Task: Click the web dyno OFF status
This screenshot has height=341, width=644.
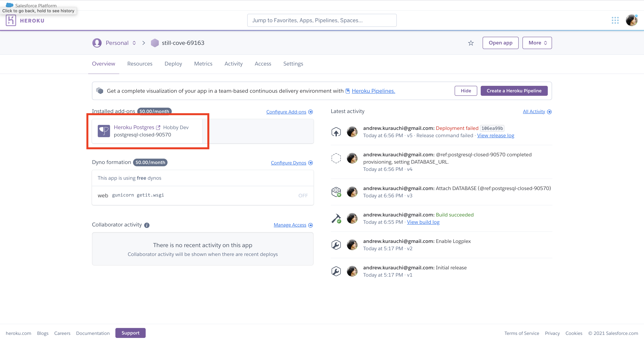Action: pyautogui.click(x=303, y=196)
